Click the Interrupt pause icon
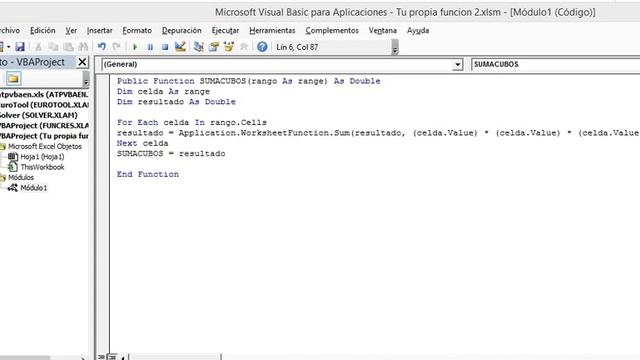The image size is (640, 360). coord(150,47)
